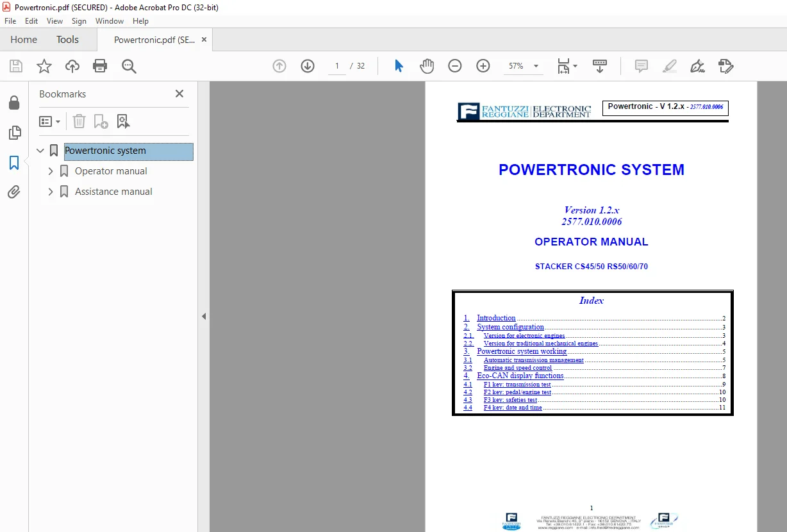The image size is (787, 532).
Task: Open the bookmarks options dropdown
Action: tap(50, 121)
